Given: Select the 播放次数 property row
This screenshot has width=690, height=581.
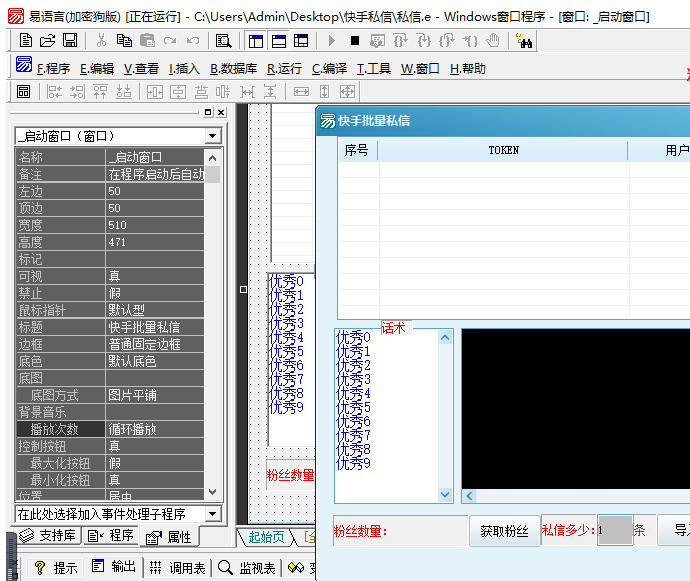Looking at the screenshot, I should coord(110,429).
